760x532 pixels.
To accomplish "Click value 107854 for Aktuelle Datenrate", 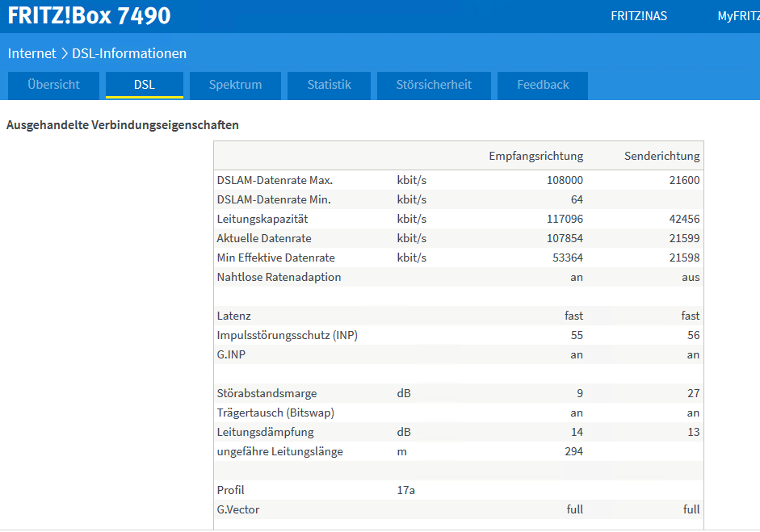I will [x=565, y=238].
